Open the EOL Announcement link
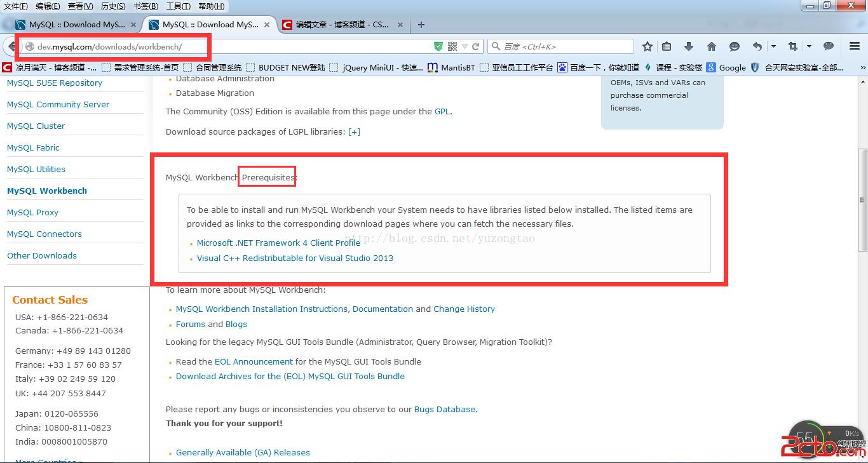The image size is (868, 463). pos(254,361)
